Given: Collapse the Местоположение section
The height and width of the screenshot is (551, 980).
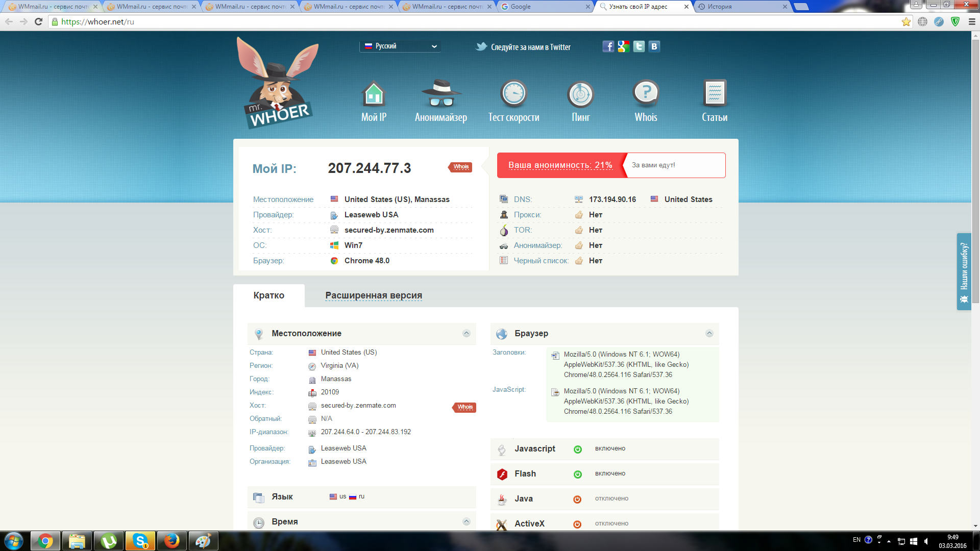Looking at the screenshot, I should [x=466, y=333].
